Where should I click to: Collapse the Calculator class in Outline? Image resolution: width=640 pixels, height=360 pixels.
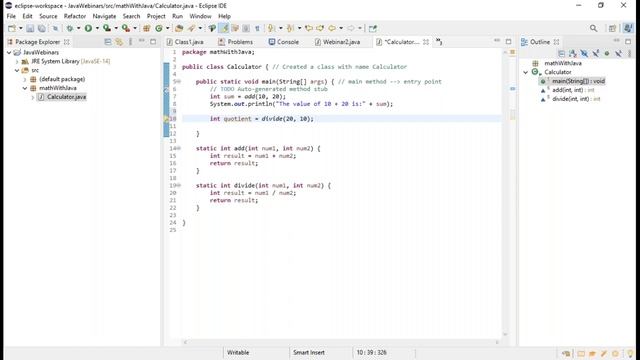(x=526, y=72)
